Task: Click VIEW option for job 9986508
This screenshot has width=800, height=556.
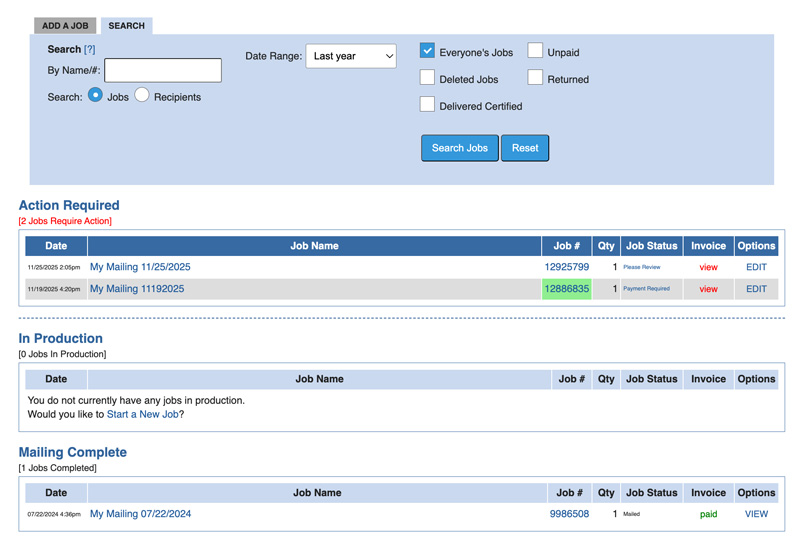Action: click(756, 514)
